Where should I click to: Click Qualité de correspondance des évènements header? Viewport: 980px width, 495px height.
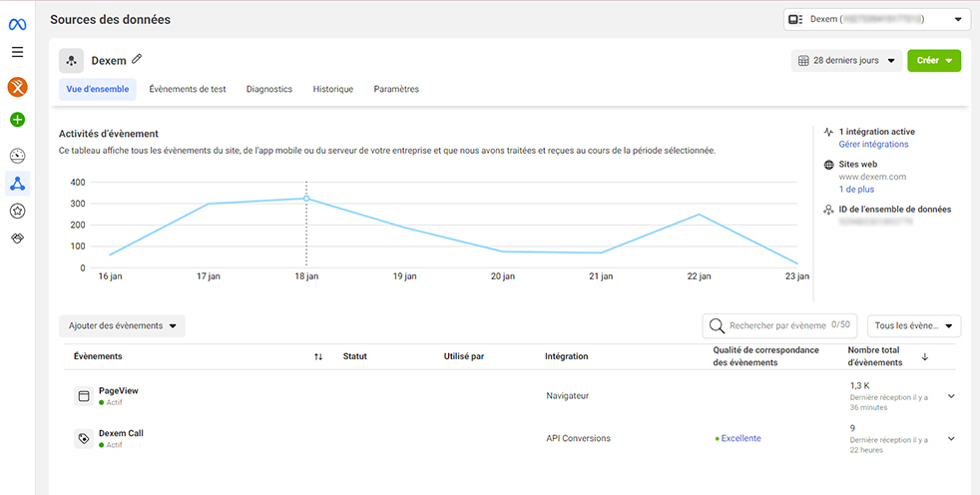tap(766, 356)
